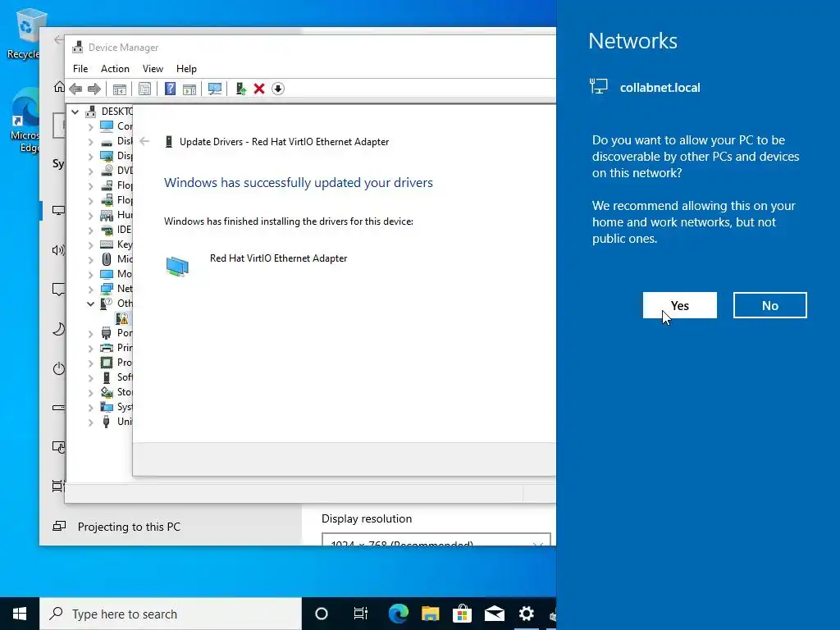The width and height of the screenshot is (840, 630).
Task: Click the Focus assist moon icon in Settings
Action: (x=58, y=328)
